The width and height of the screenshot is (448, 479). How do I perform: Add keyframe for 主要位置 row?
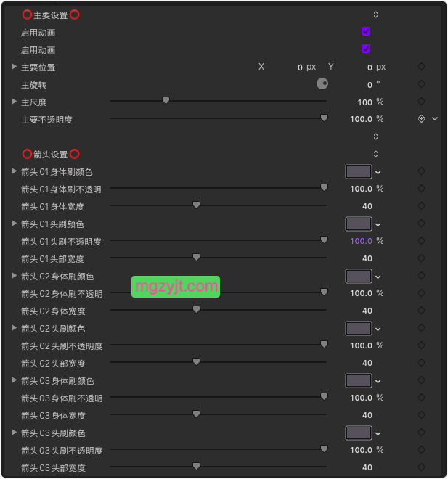pyautogui.click(x=421, y=67)
